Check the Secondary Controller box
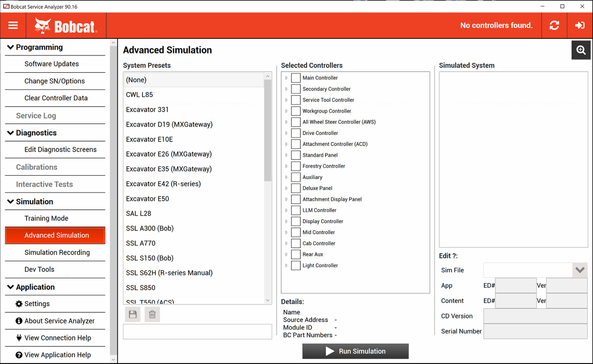This screenshot has width=593, height=364. 296,89
